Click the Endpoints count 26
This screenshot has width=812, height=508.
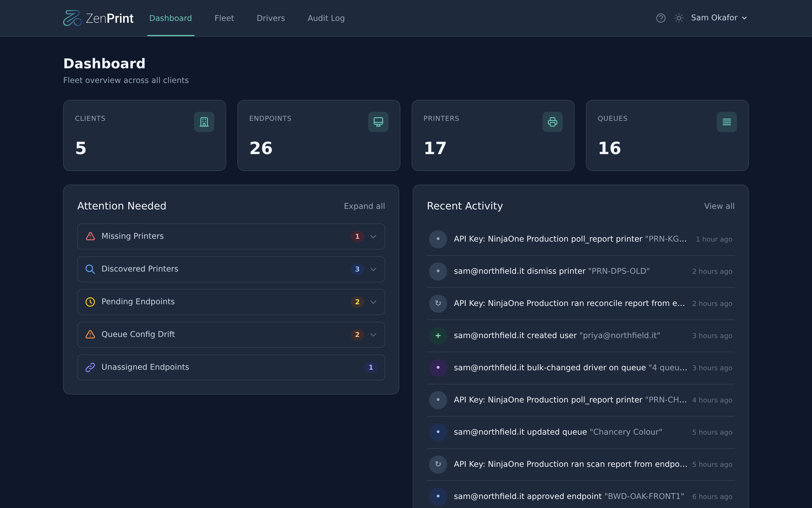point(261,148)
